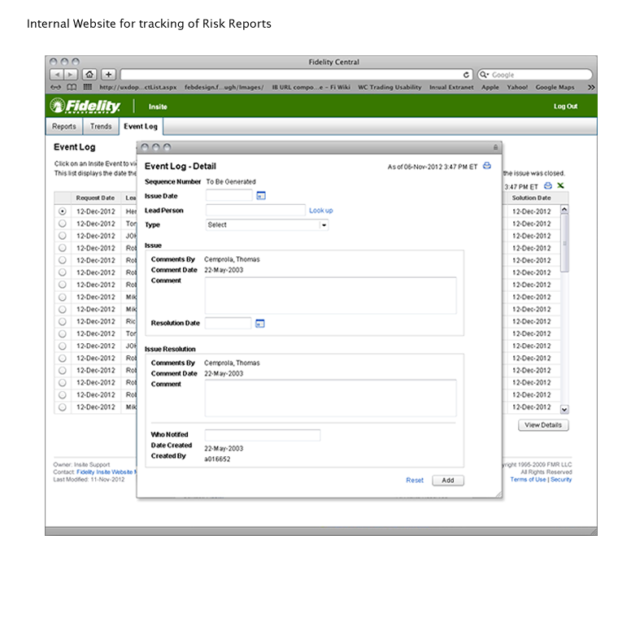Click the Excel export icon above the table
This screenshot has height=644, width=644.
[x=560, y=185]
